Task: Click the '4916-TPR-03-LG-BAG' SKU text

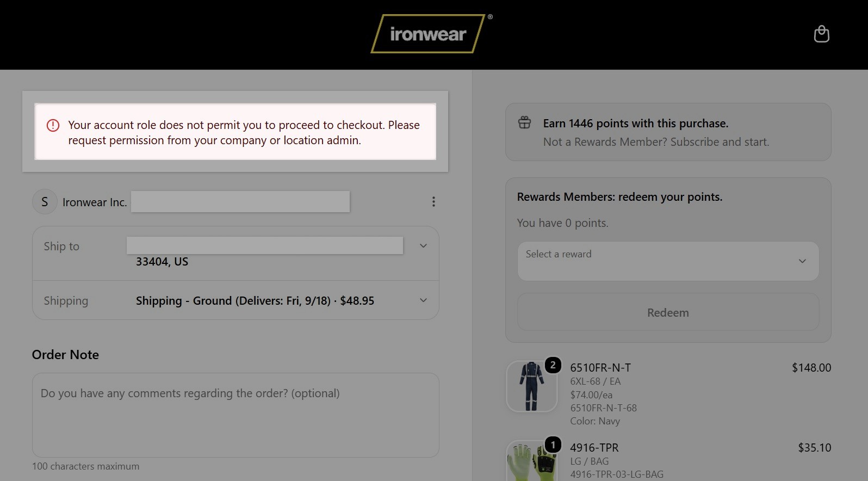Action: pos(617,474)
